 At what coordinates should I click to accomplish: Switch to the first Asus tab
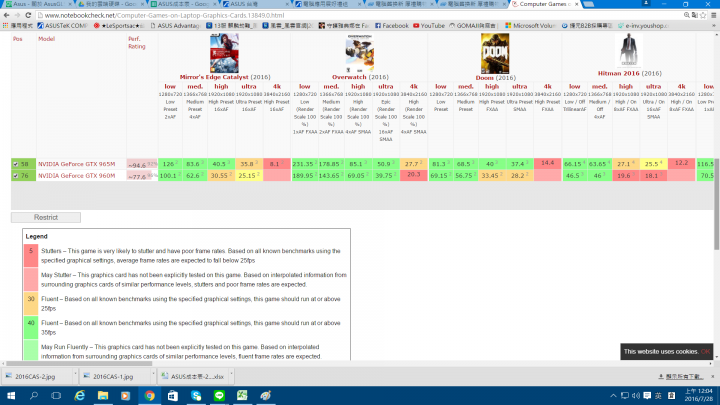click(38, 4)
